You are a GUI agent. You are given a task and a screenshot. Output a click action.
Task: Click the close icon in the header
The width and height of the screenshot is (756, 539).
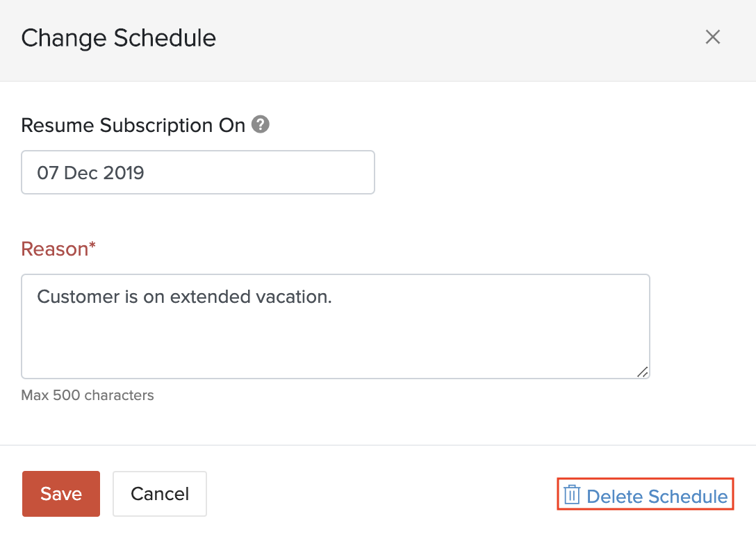click(x=712, y=38)
